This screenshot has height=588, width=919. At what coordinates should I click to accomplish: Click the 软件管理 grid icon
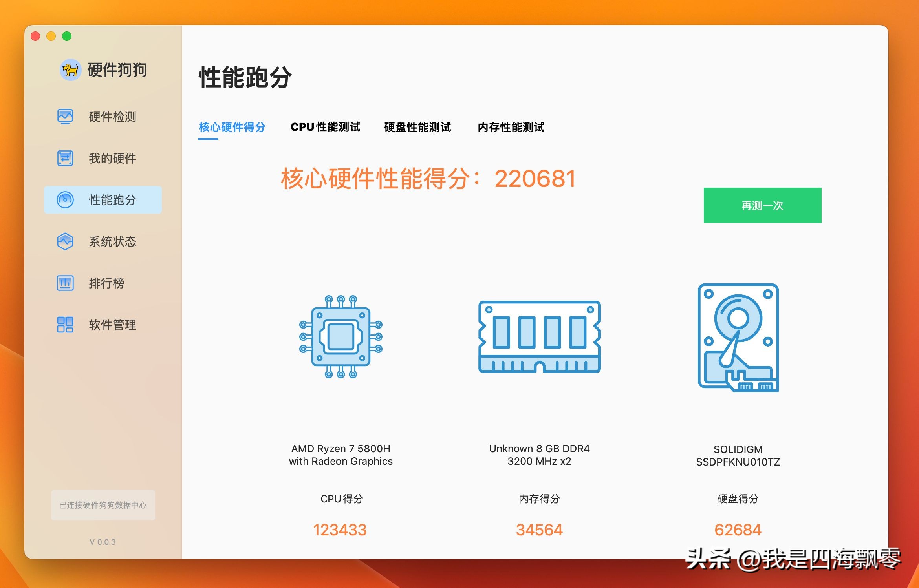(x=65, y=325)
